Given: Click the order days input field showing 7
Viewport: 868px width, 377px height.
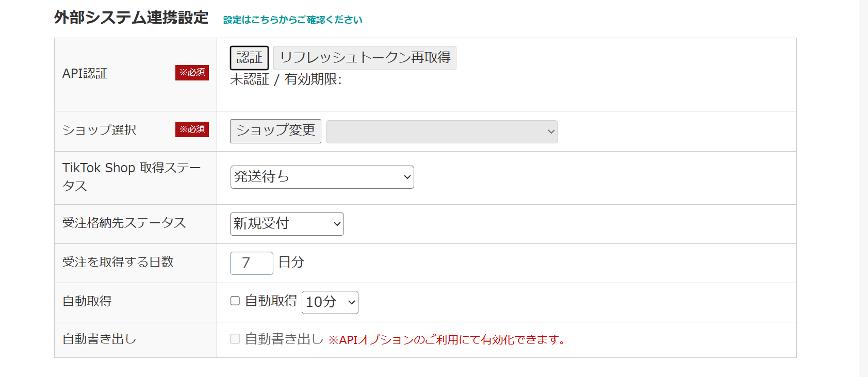Looking at the screenshot, I should coord(251,263).
